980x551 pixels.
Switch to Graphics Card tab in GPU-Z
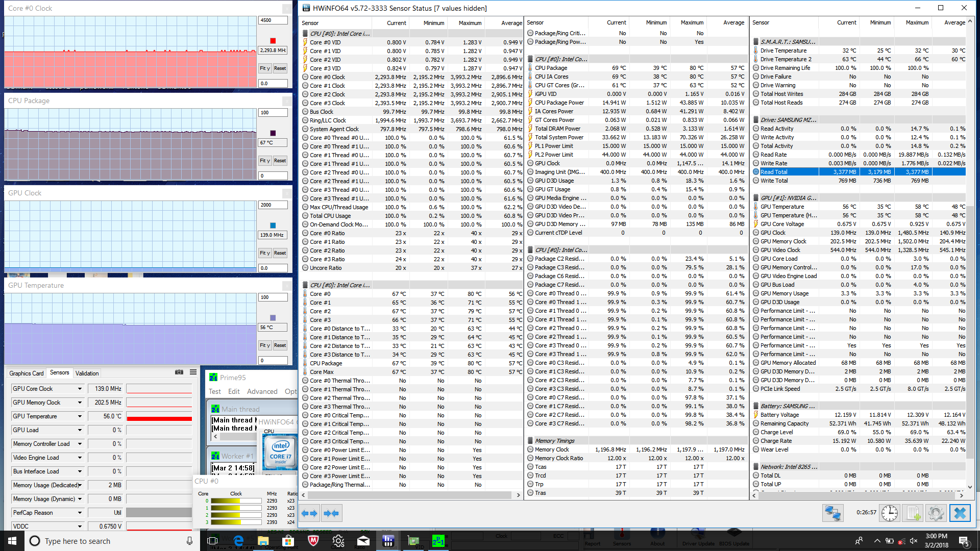coord(26,373)
